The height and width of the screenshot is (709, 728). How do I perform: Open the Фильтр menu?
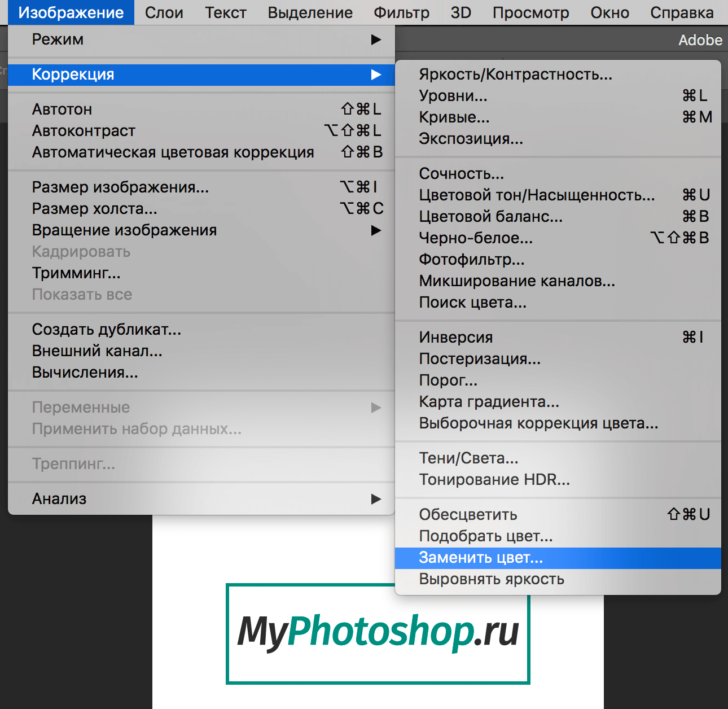(x=401, y=12)
